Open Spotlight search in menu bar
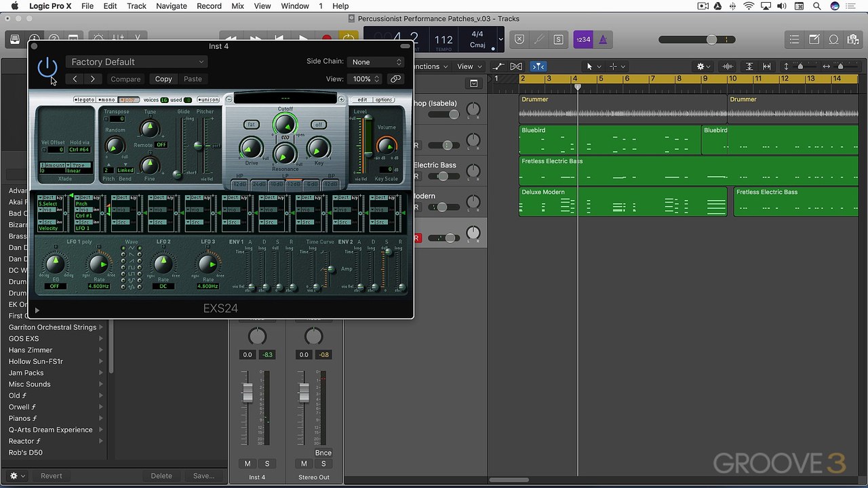This screenshot has width=868, height=488. tap(816, 6)
